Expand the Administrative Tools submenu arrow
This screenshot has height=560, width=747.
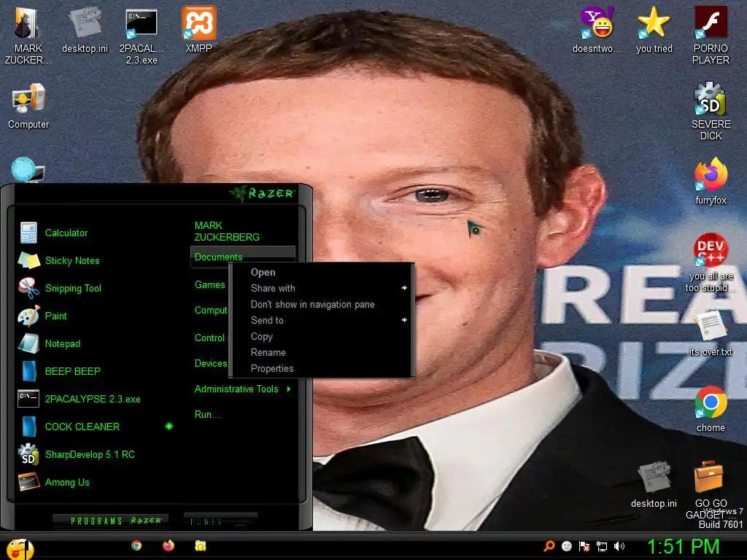[x=289, y=389]
